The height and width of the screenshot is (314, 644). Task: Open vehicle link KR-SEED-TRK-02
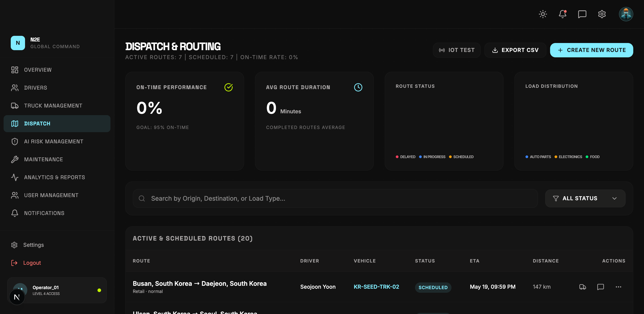[x=376, y=287]
